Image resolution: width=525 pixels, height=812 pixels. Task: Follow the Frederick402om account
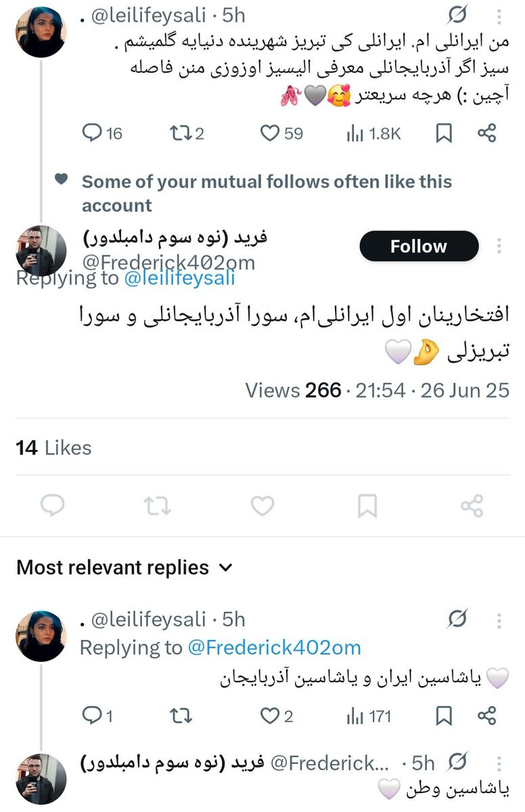[419, 246]
